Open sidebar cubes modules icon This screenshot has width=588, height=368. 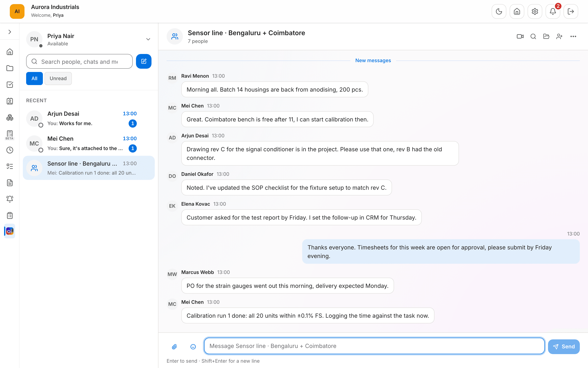10,117
